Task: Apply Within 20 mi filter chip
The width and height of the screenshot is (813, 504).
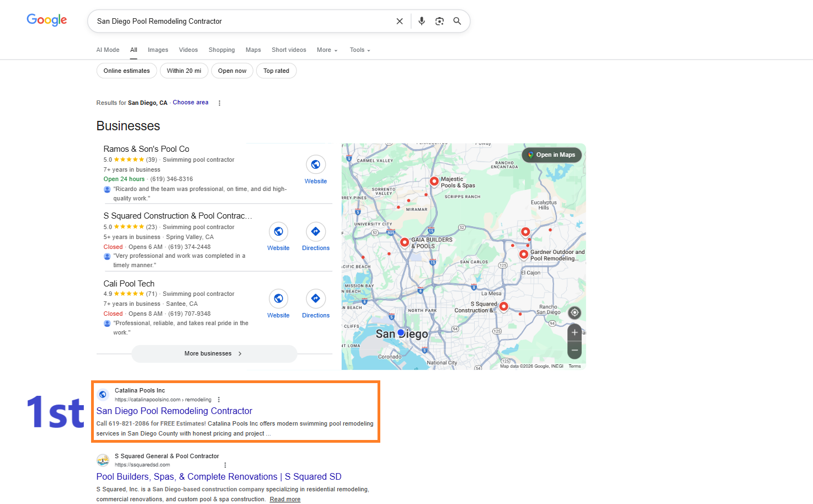Action: (184, 71)
